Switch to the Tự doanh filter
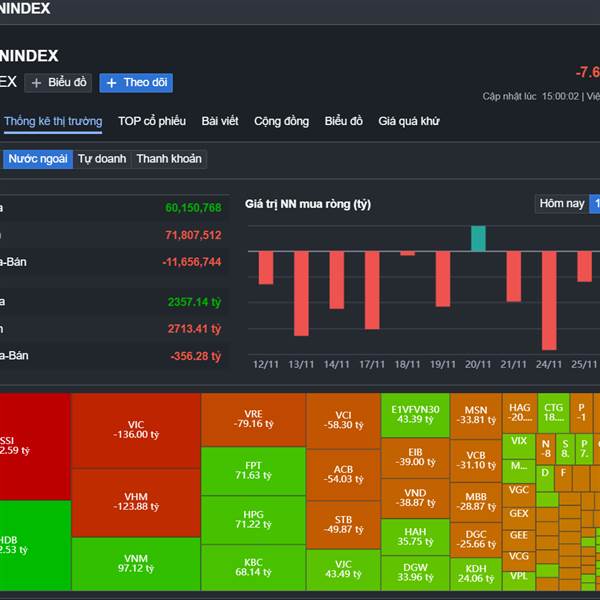The width and height of the screenshot is (600, 600). (102, 159)
